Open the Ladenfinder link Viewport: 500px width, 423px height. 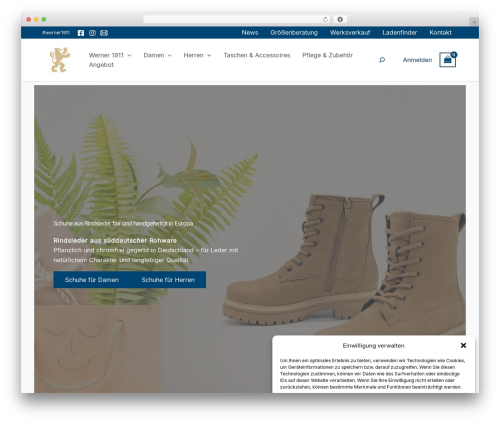click(x=400, y=33)
